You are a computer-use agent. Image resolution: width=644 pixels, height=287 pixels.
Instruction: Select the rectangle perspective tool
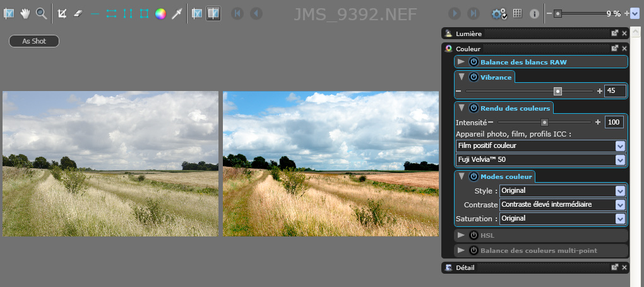coord(144,13)
